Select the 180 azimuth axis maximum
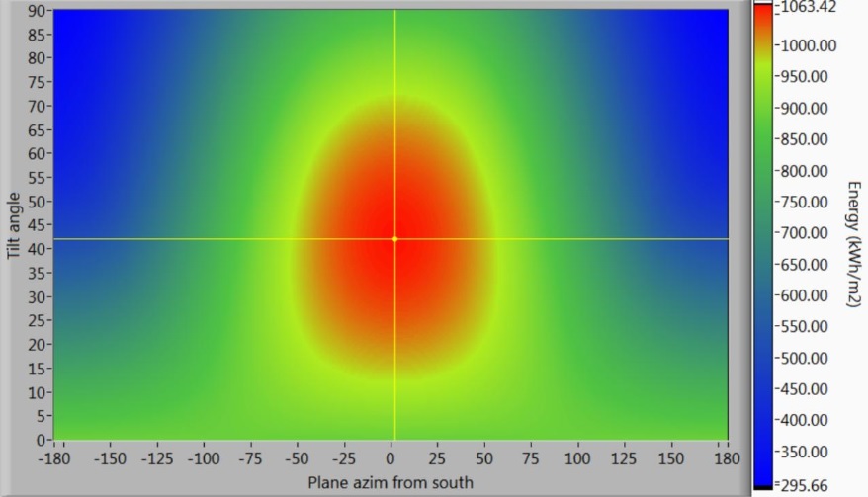Screen dimensions: 868x497 pos(727,458)
